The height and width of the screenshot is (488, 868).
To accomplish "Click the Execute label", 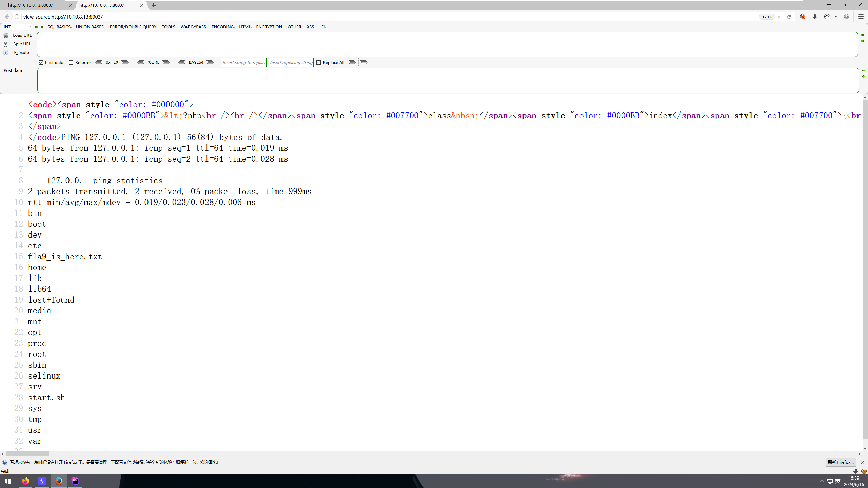I will click(21, 53).
